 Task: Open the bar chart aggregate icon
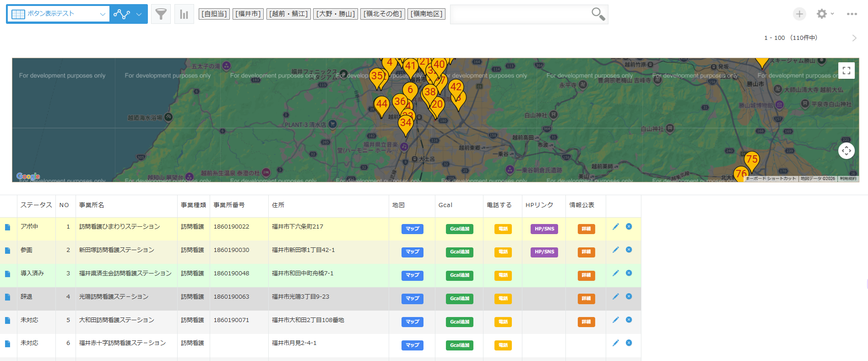pyautogui.click(x=184, y=14)
